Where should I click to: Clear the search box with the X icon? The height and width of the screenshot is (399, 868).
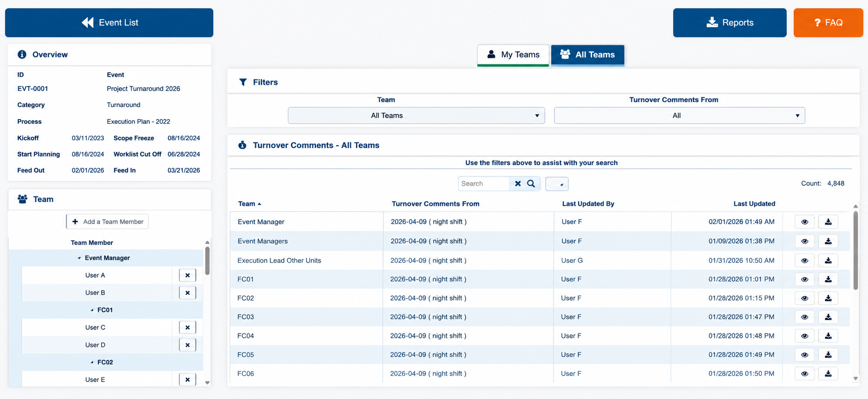[x=518, y=184]
